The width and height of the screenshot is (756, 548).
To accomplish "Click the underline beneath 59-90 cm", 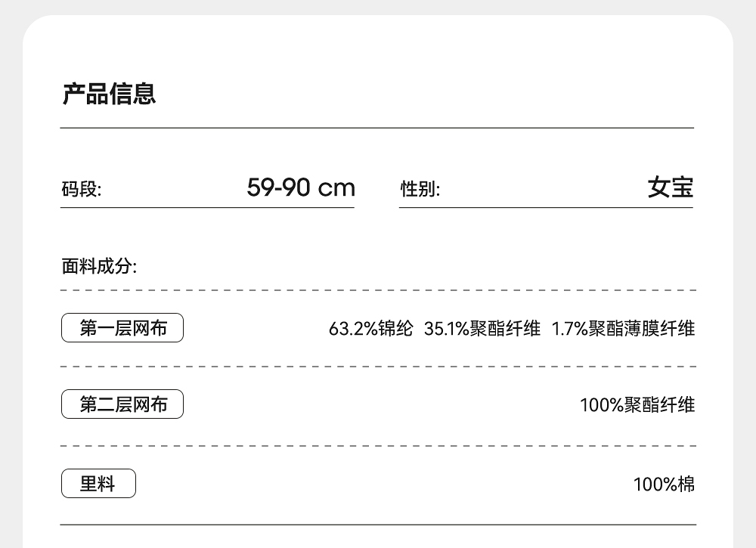I will 207,207.
